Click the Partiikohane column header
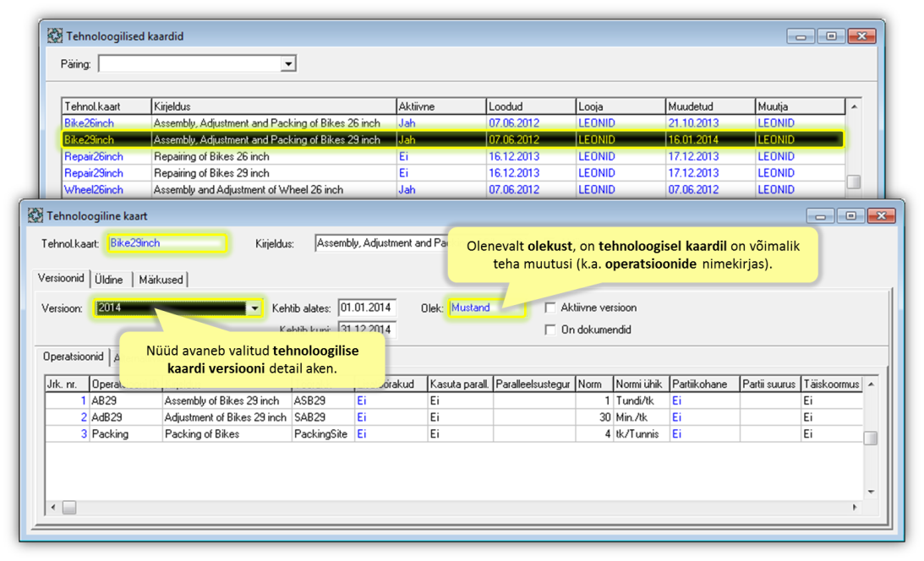 pos(705,384)
